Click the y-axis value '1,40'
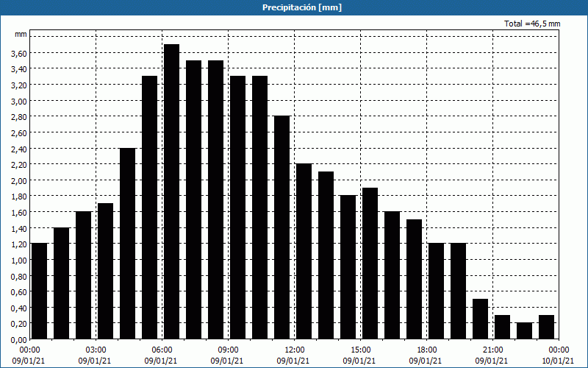588x368 pixels. point(19,228)
